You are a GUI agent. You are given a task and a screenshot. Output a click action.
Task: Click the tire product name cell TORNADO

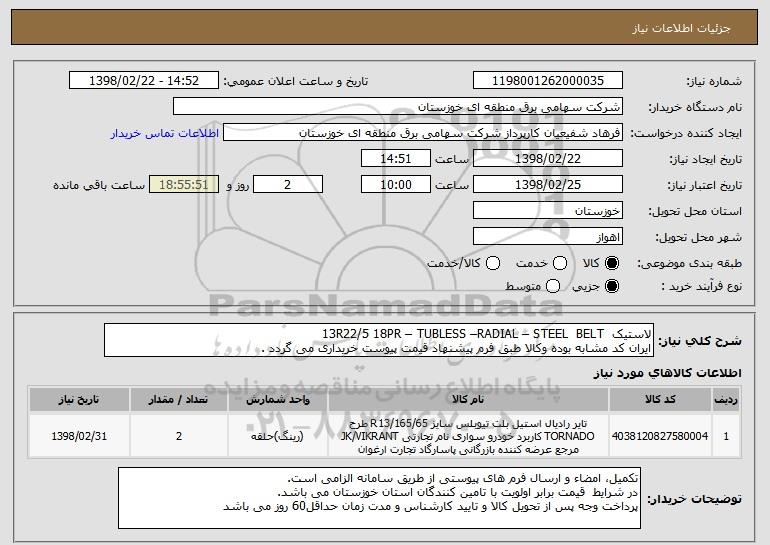coord(468,436)
